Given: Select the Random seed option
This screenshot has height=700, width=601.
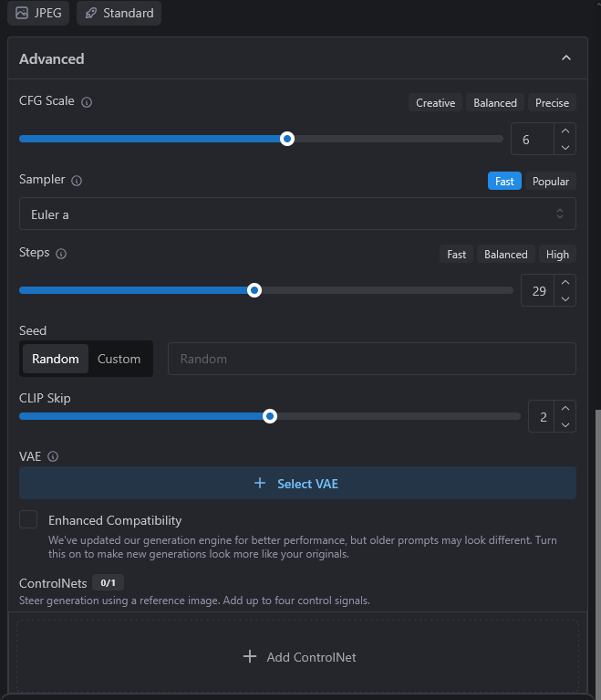Looking at the screenshot, I should (56, 359).
